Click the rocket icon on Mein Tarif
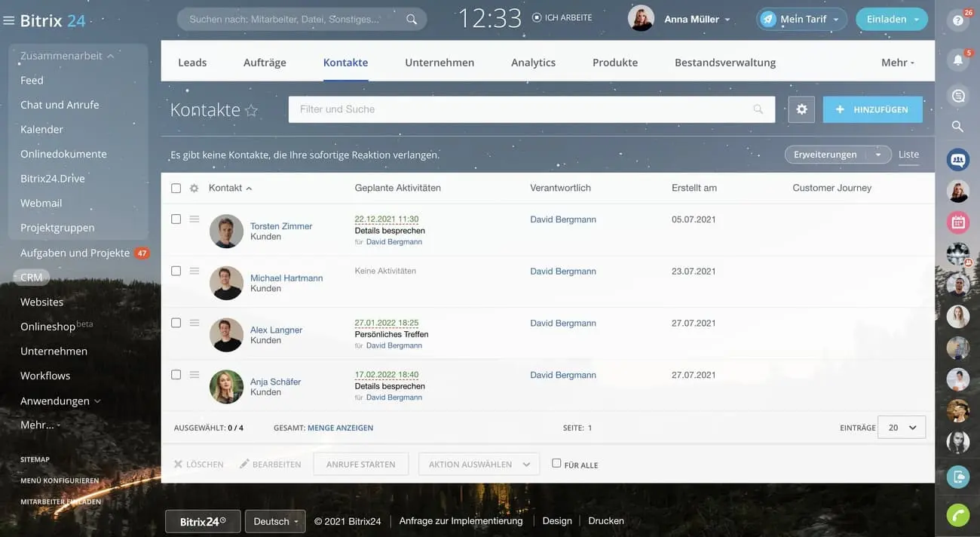The image size is (980, 537). 768,20
